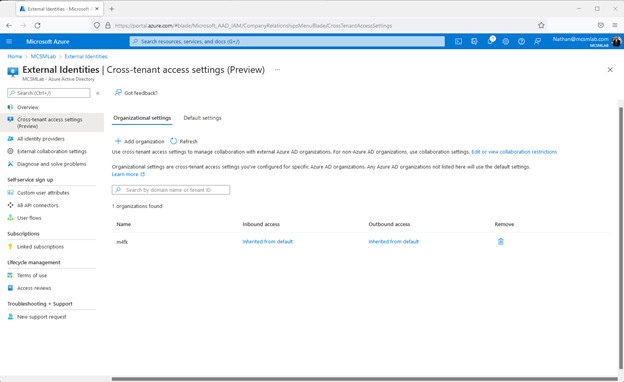Image resolution: width=624 pixels, height=382 pixels.
Task: Click the top bar feedback icon
Action: [537, 41]
